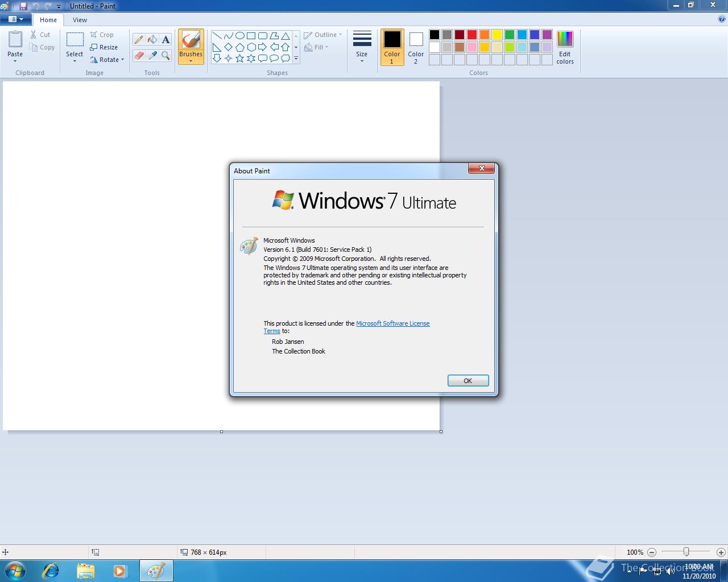This screenshot has height=582, width=728.
Task: Choose the Heart-adjacent cloud callout shape
Action: click(285, 58)
